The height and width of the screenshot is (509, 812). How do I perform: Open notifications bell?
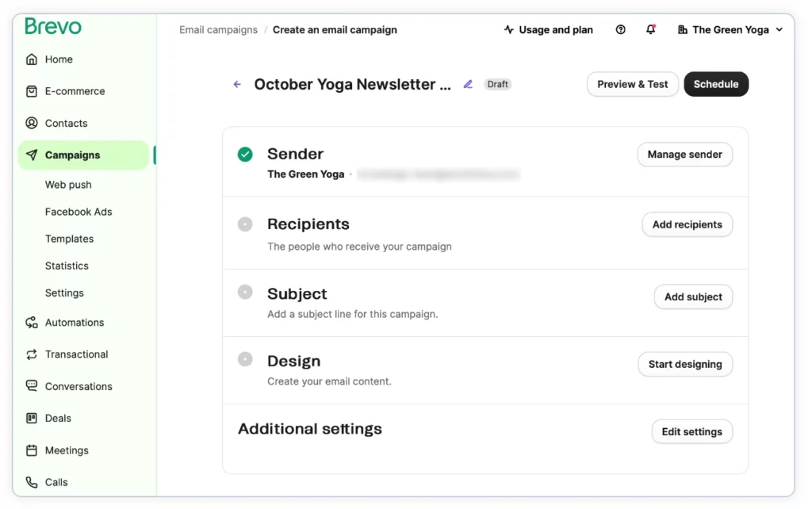[650, 29]
